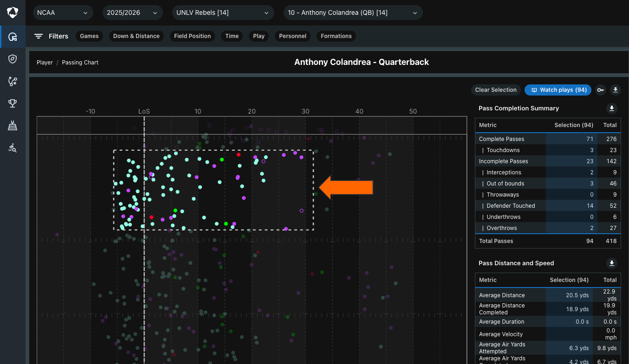629x364 pixels.
Task: Open the Down & Distance filter
Action: pyautogui.click(x=136, y=36)
